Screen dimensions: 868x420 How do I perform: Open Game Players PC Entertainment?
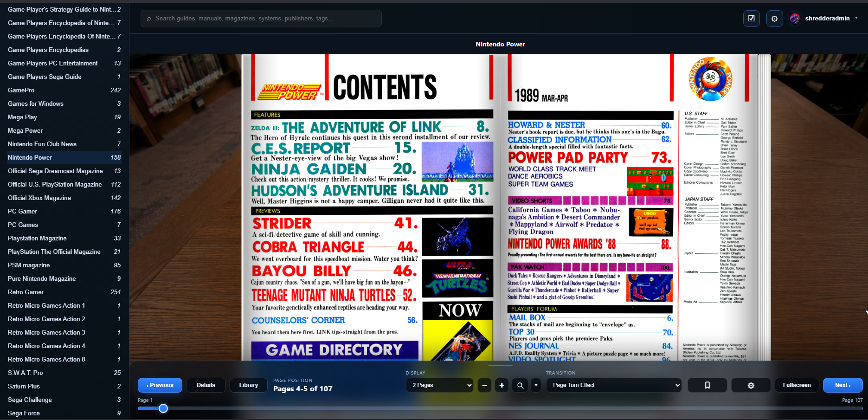pyautogui.click(x=64, y=63)
